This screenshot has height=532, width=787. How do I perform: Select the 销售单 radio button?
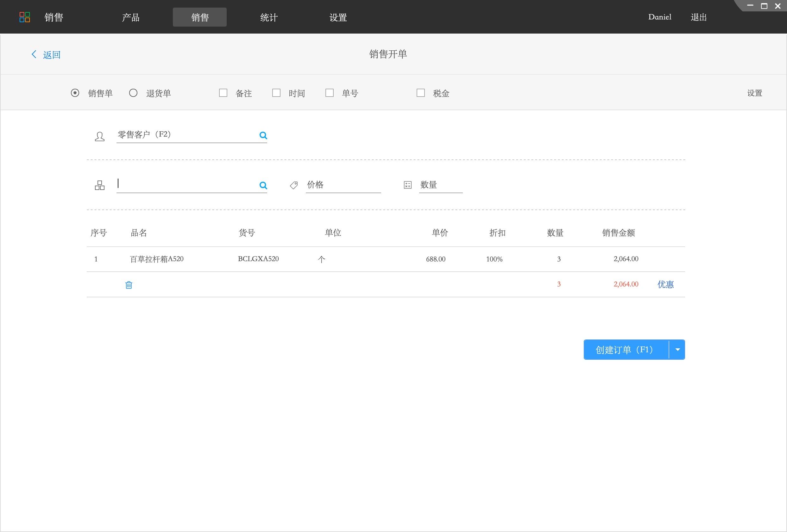pyautogui.click(x=75, y=93)
